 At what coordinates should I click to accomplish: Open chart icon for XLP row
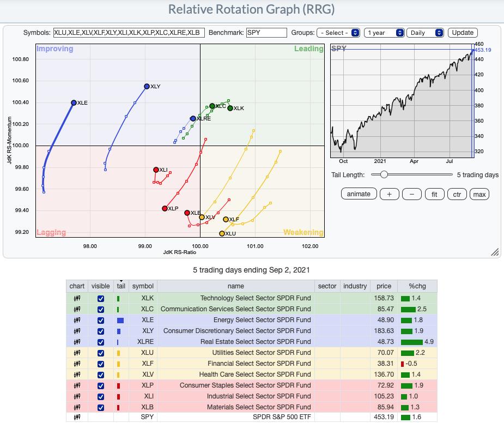77,385
